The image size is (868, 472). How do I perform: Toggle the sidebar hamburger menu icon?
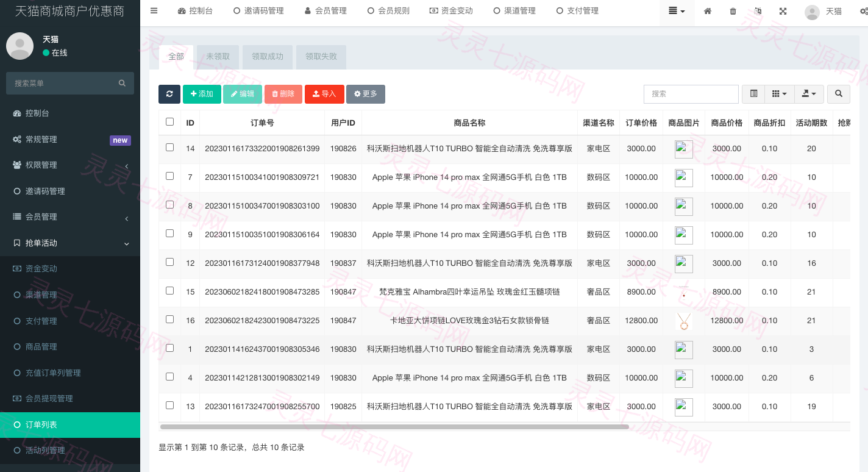pos(154,11)
